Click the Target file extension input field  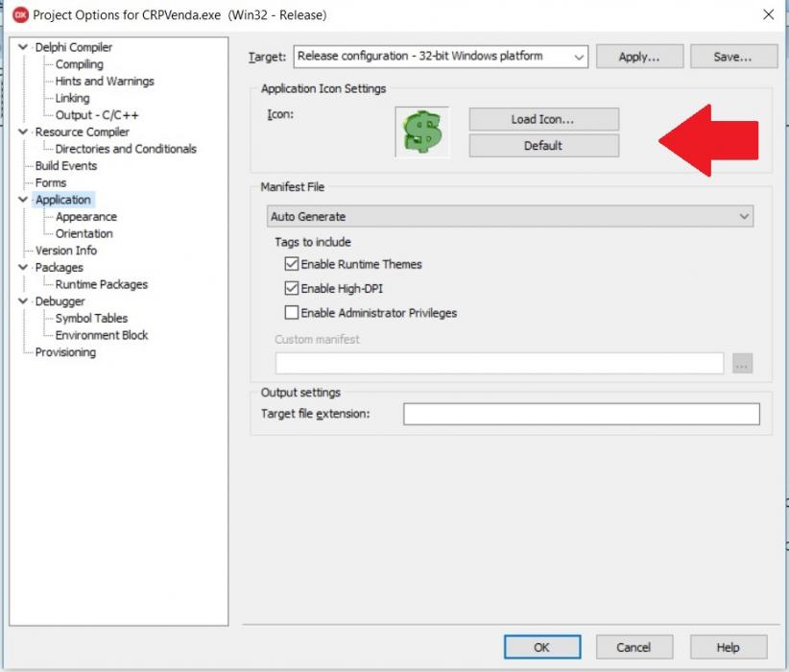click(581, 414)
